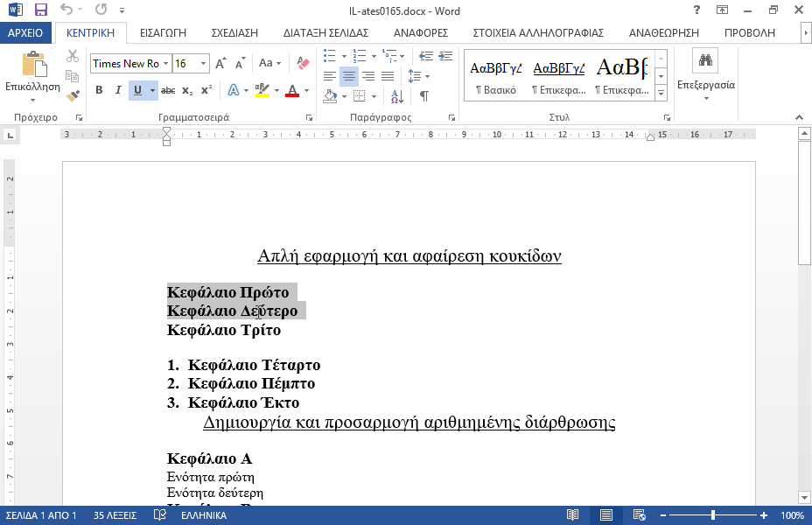Open ribbon display options in the title bar
Screen dimensions: 812x525
point(722,10)
